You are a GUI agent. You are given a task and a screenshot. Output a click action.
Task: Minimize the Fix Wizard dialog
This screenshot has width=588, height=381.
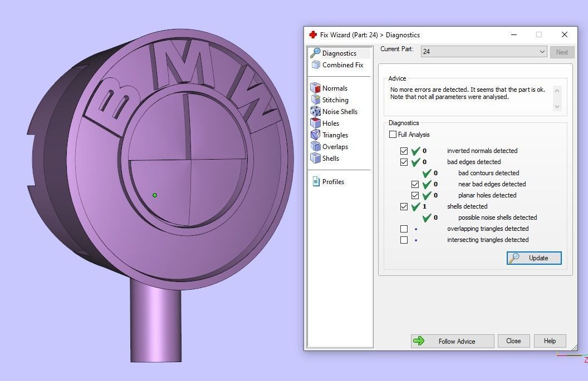pyautogui.click(x=514, y=34)
